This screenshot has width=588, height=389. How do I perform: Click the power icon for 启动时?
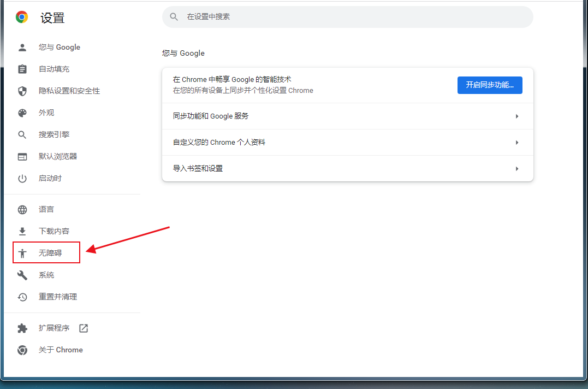[22, 179]
